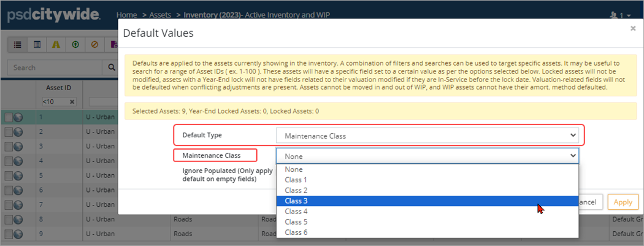Open the Default Type dropdown

point(427,135)
